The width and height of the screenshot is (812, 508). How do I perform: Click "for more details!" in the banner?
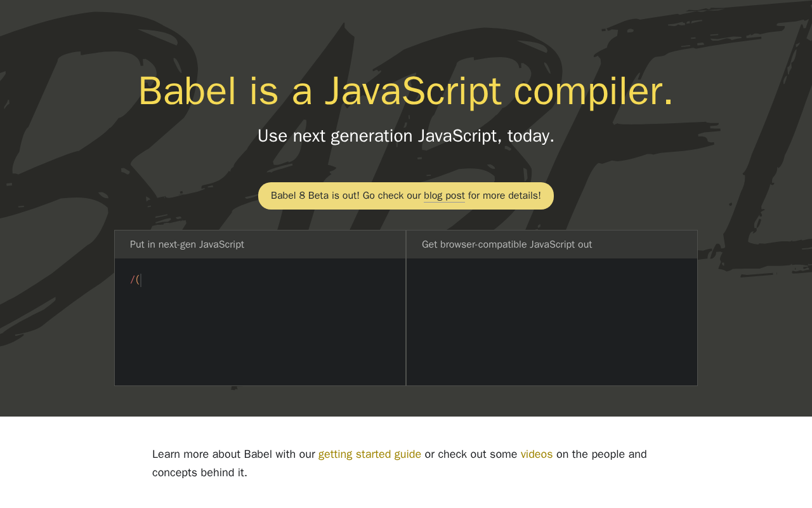(x=504, y=196)
